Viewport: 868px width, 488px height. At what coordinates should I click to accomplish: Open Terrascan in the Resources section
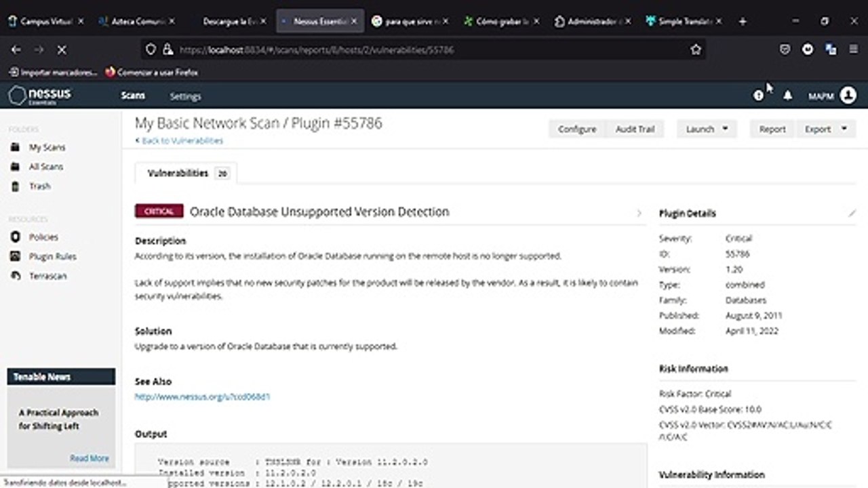[47, 276]
